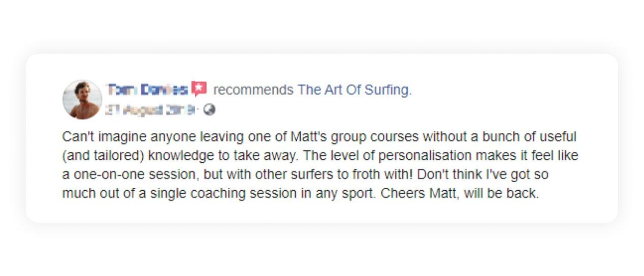Click the red recommendation star badge icon
The image size is (644, 276).
pyautogui.click(x=199, y=89)
